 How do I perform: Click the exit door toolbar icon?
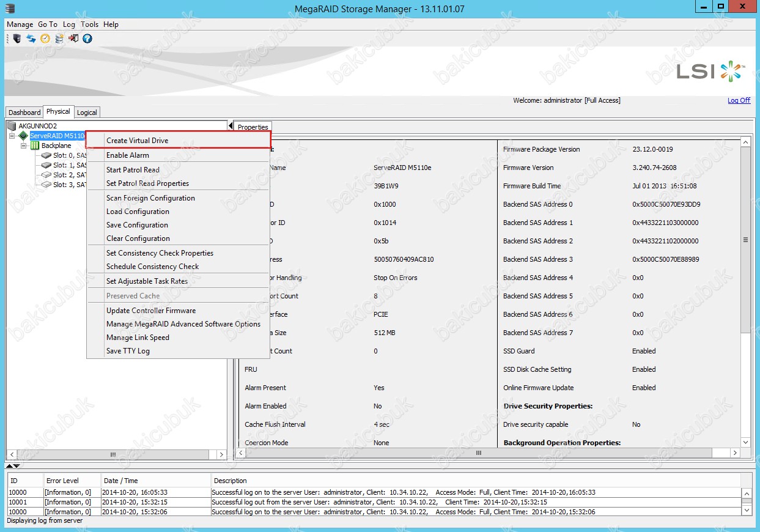(x=73, y=39)
